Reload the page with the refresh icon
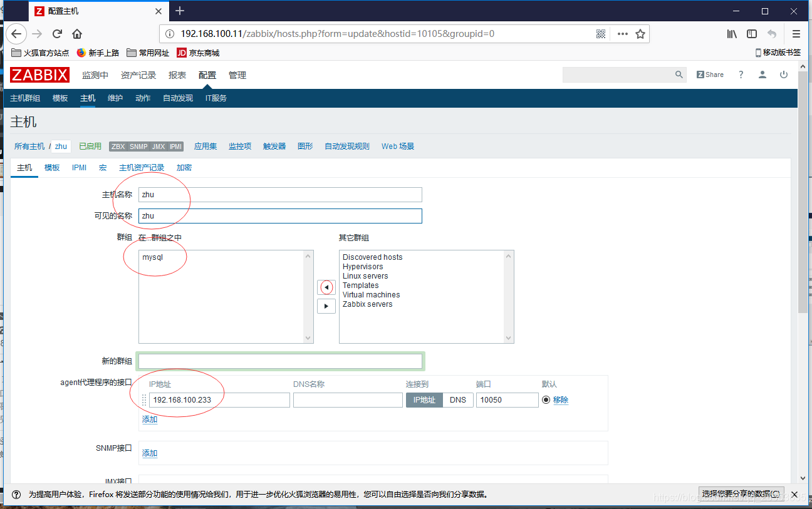This screenshot has height=509, width=812. pos(57,34)
